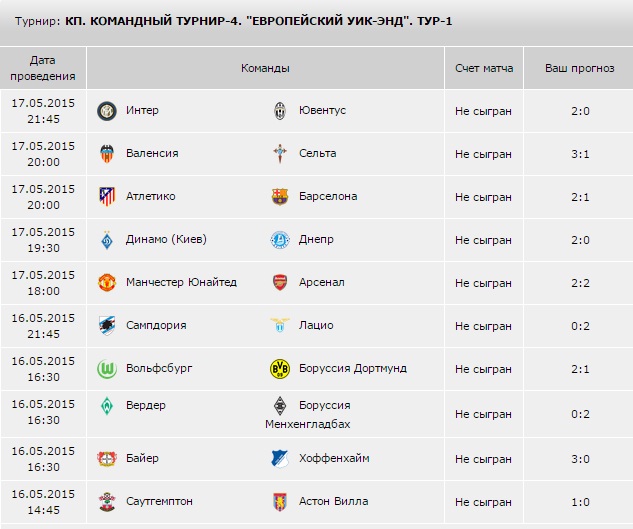Click the Borussia Dortmund BVB logo
Viewport: 633px width, 529px height.
pyautogui.click(x=280, y=369)
